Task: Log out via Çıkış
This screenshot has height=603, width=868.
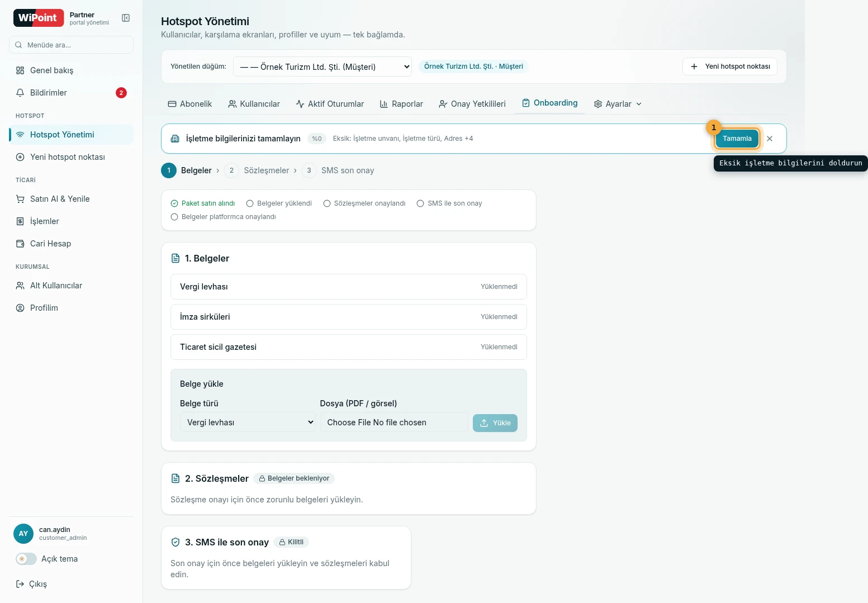Action: (x=31, y=584)
